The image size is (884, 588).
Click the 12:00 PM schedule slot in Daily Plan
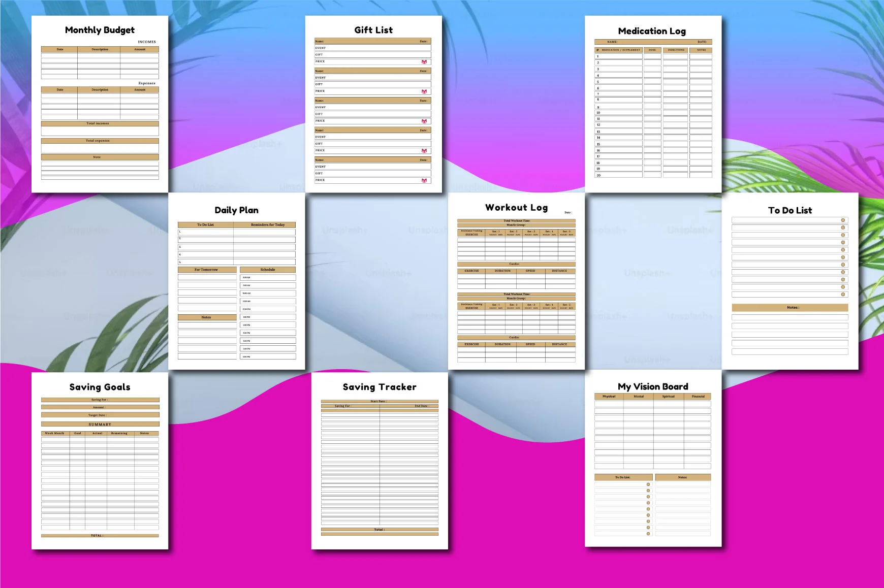[268, 309]
